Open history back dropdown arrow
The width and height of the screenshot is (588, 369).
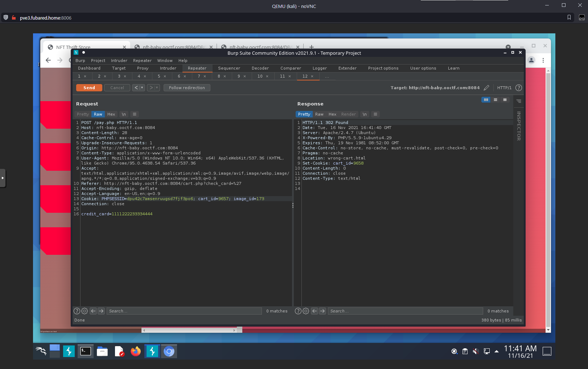[142, 88]
